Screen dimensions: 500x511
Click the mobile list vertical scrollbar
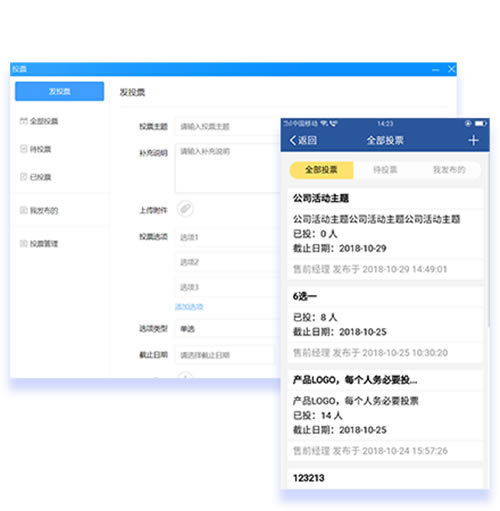[488, 240]
